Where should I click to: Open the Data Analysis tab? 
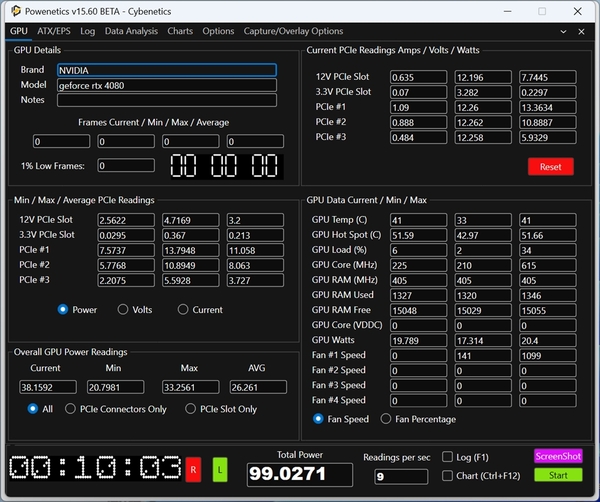(x=131, y=31)
